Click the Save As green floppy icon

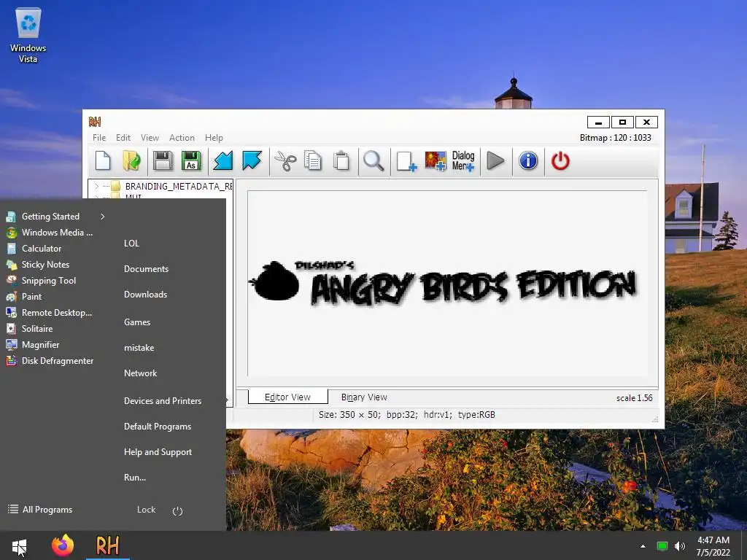coord(191,161)
